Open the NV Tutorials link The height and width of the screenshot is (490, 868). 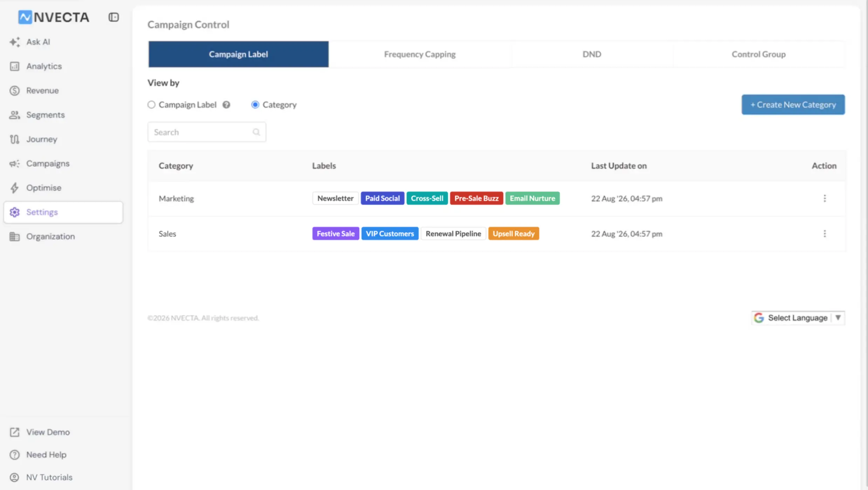49,477
